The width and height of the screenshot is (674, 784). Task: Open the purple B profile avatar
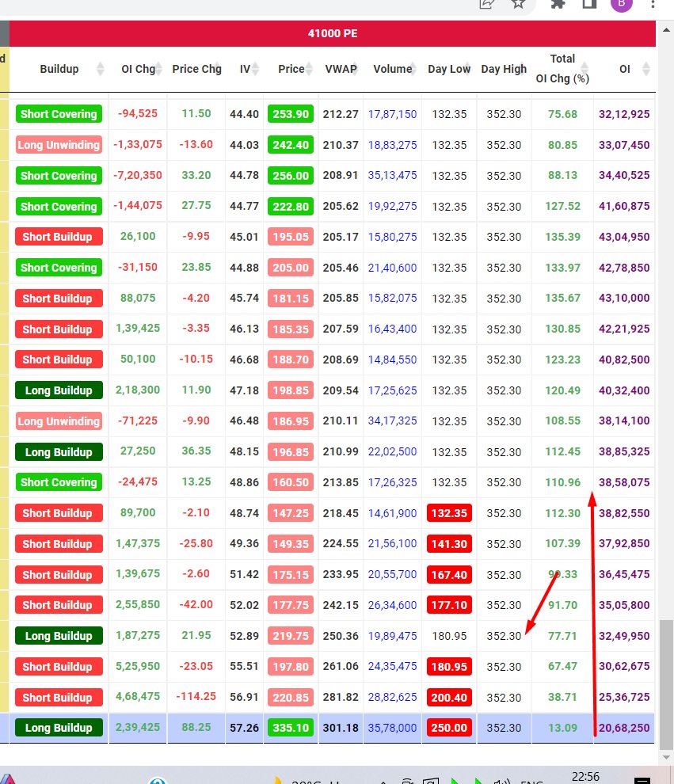(x=622, y=3)
